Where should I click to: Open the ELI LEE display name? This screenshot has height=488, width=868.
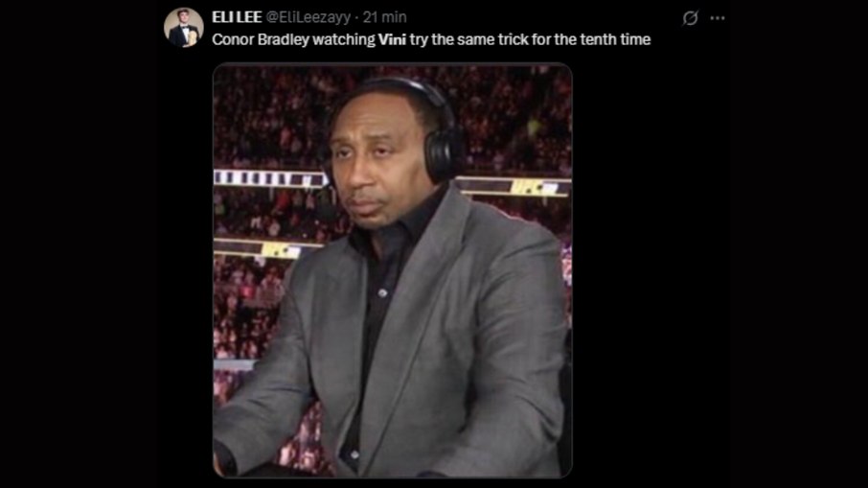[x=237, y=17]
